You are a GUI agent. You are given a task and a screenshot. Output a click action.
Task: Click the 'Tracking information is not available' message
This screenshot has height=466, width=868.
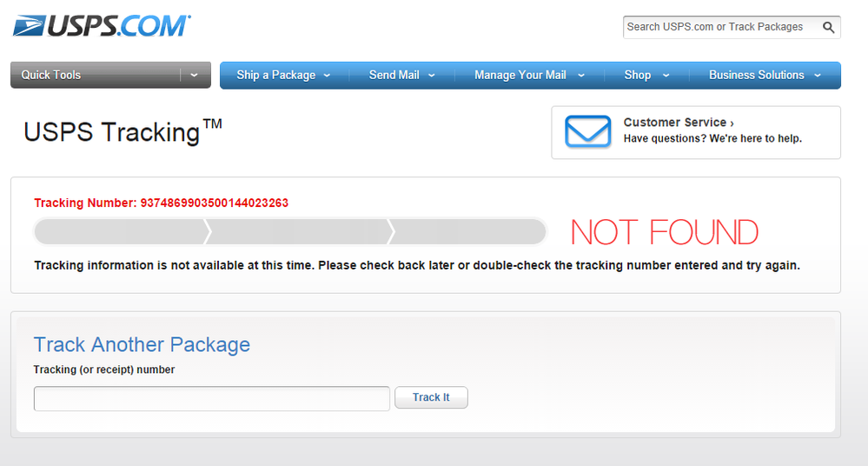417,265
